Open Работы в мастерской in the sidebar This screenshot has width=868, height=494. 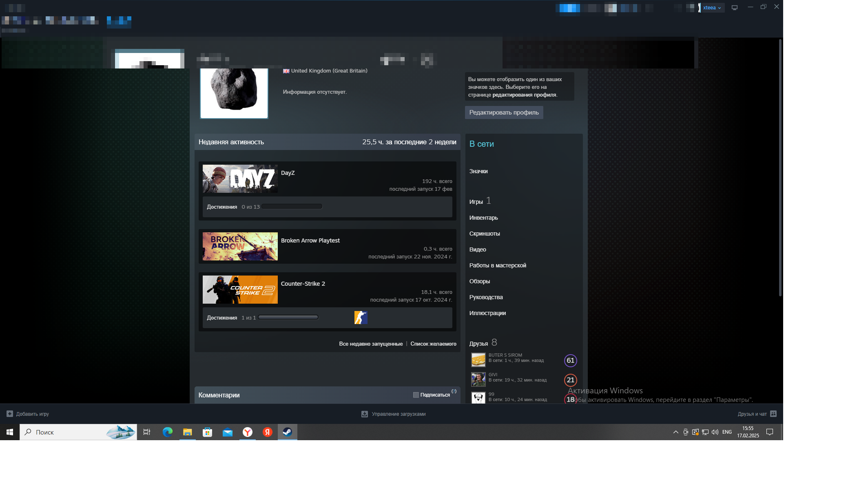click(x=498, y=265)
